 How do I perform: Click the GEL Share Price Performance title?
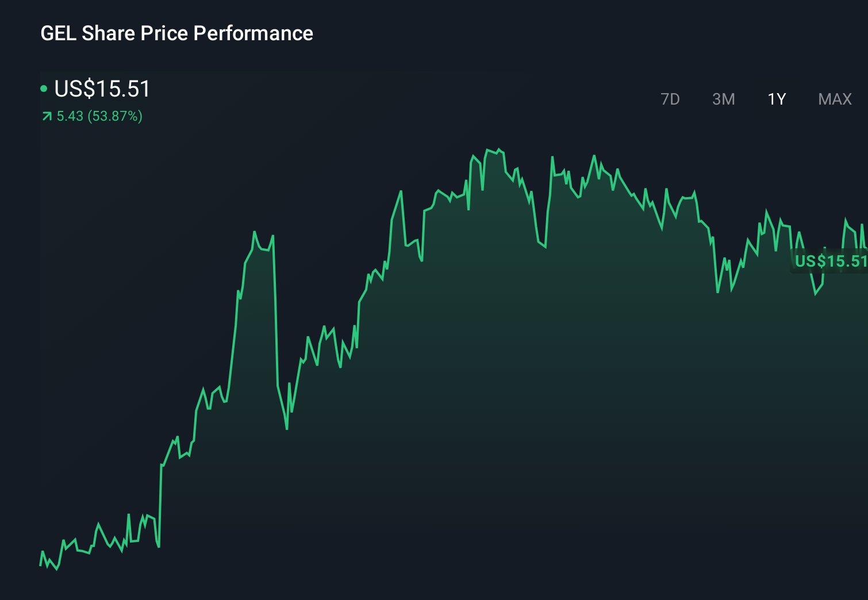(176, 33)
